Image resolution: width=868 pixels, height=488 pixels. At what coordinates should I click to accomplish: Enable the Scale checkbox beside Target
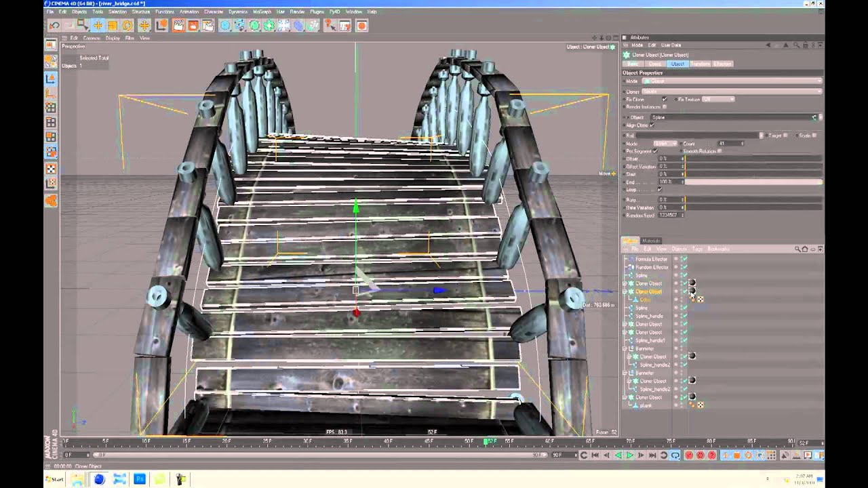tap(814, 136)
